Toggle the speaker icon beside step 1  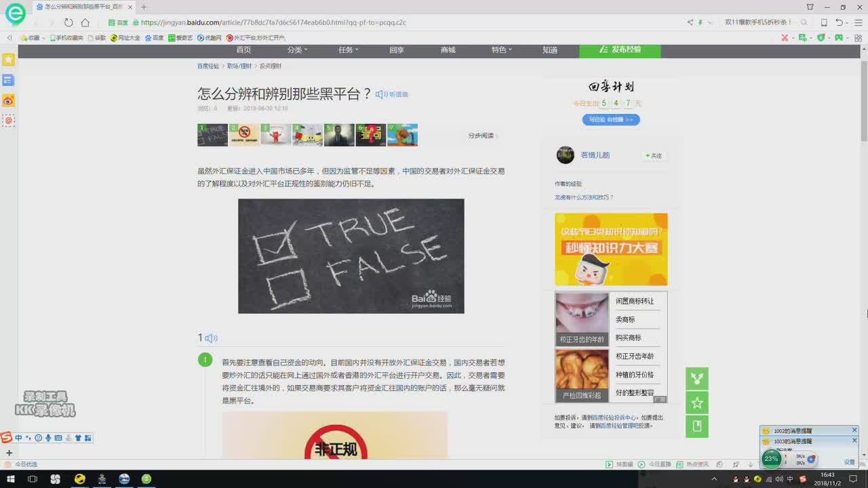[x=211, y=338]
